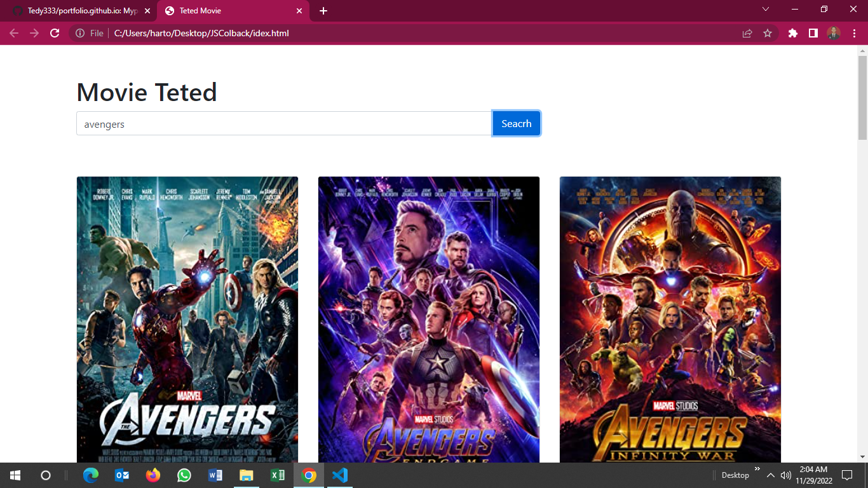Close the Teted Movie tab
This screenshot has height=488, width=868.
pyautogui.click(x=299, y=11)
